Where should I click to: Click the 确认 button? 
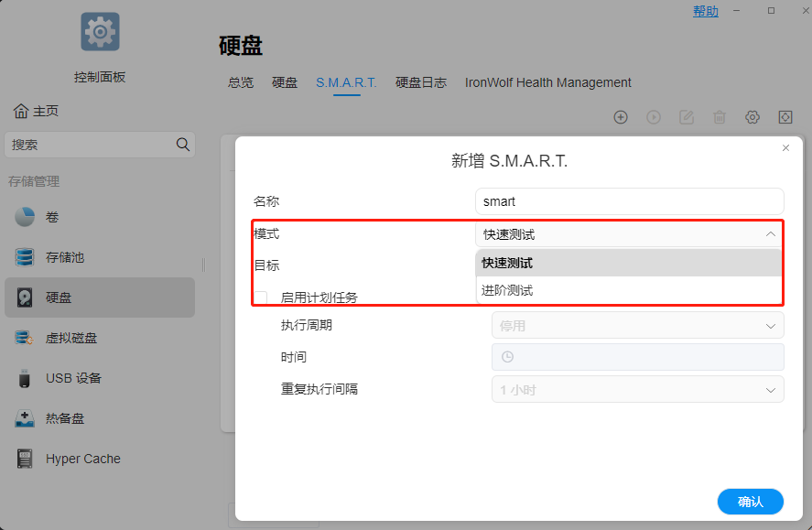click(x=750, y=502)
